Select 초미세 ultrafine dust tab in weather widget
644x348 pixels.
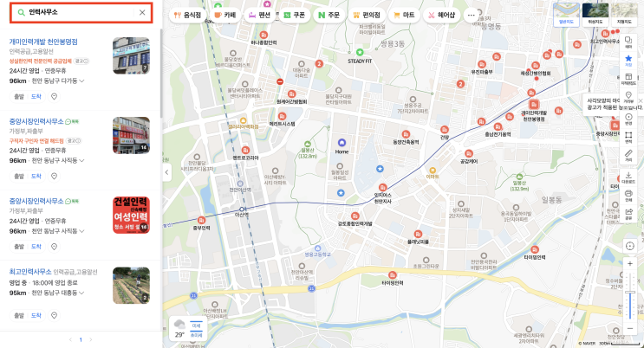pyautogui.click(x=197, y=335)
